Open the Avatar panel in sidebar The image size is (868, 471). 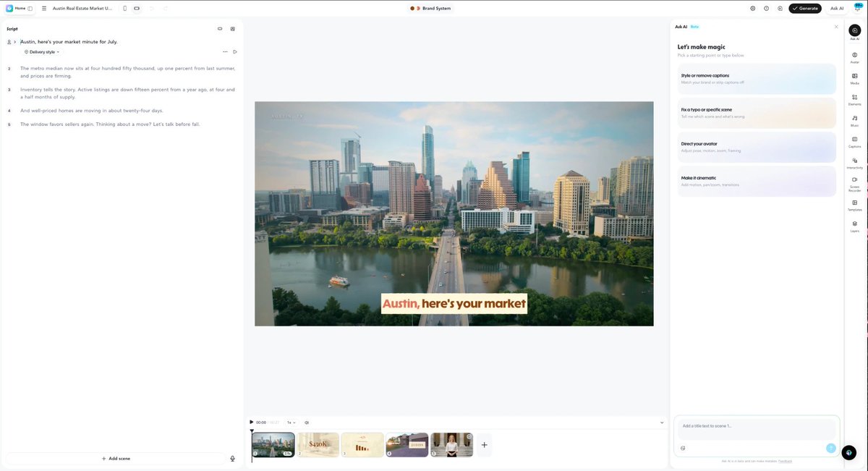point(854,57)
